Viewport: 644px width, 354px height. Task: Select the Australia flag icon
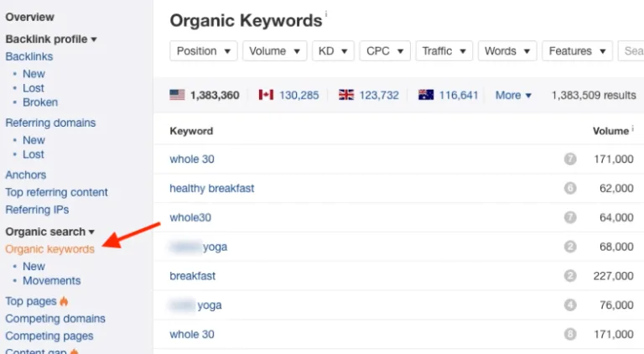tap(426, 96)
